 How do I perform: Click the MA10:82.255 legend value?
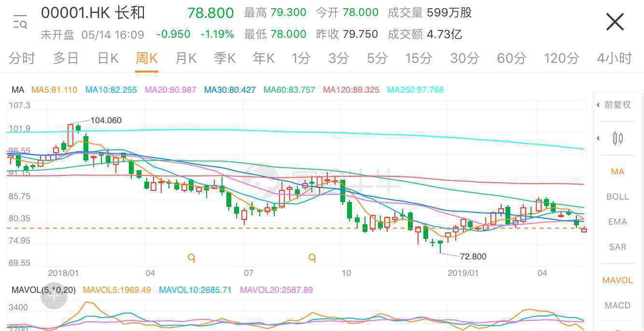click(x=111, y=90)
